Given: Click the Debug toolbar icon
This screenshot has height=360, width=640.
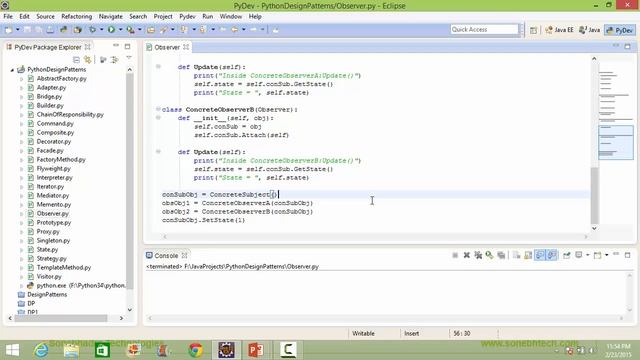Looking at the screenshot, I should [93, 30].
